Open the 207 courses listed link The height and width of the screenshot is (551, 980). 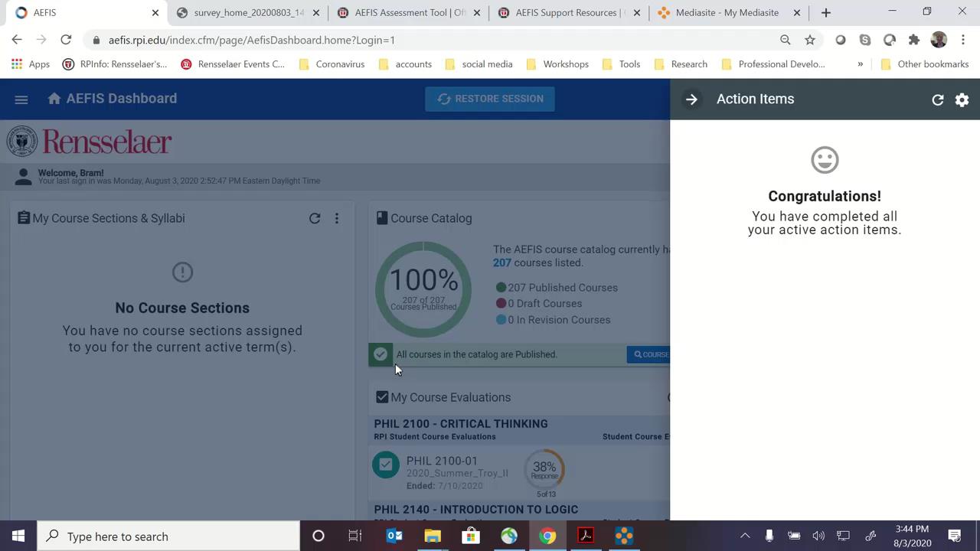(501, 262)
